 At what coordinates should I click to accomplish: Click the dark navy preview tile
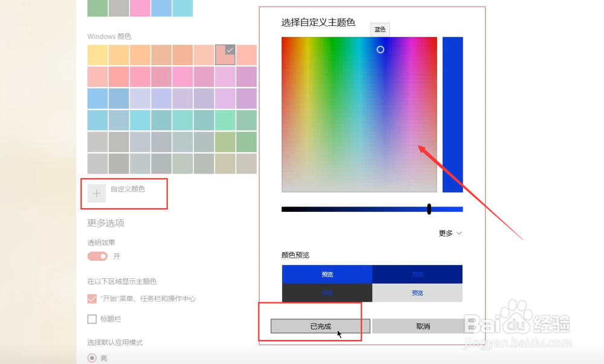pyautogui.click(x=417, y=274)
